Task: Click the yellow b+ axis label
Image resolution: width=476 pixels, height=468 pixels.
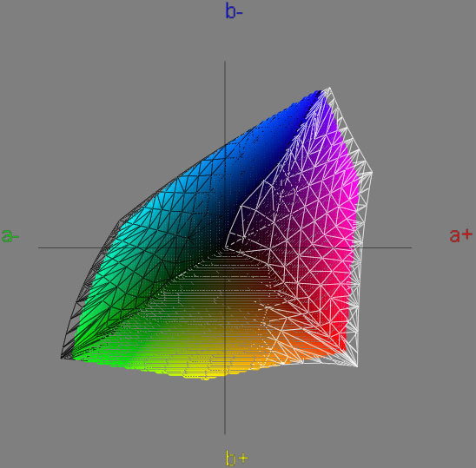Action: (x=237, y=458)
